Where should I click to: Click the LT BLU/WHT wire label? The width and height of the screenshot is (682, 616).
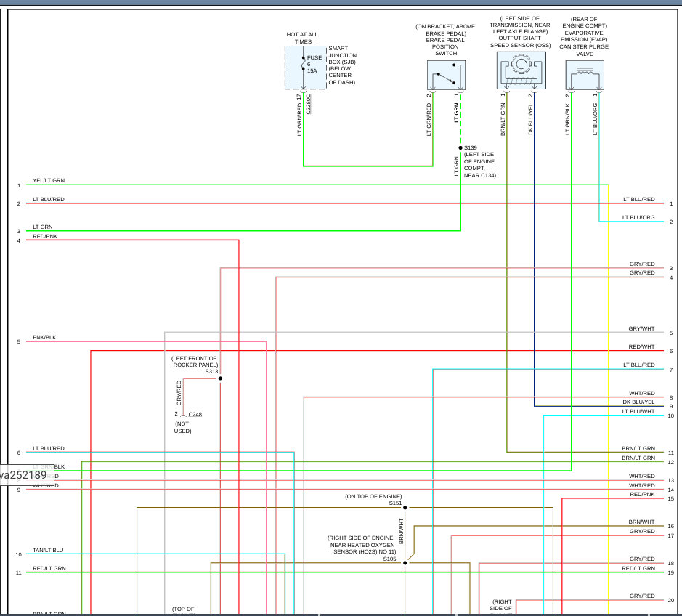(638, 411)
